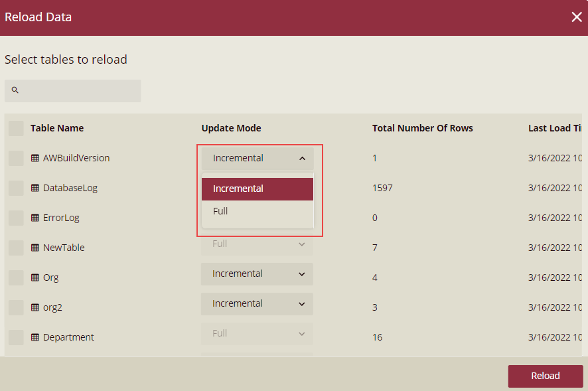
Task: Click the Table Name column header
Action: [x=56, y=128]
